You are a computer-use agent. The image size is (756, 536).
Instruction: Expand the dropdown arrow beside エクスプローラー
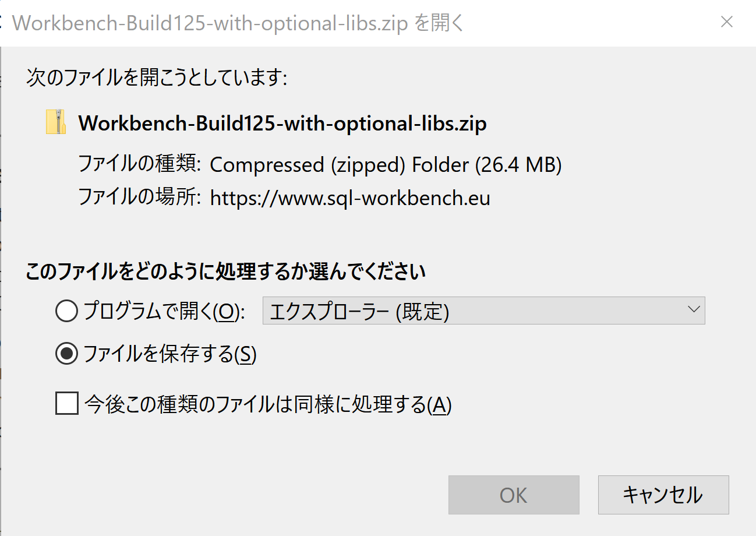coord(693,310)
